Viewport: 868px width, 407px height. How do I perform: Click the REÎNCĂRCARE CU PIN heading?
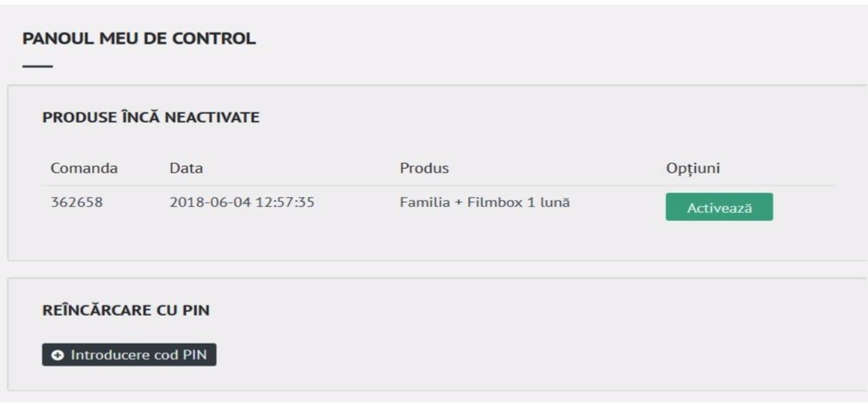tap(126, 311)
